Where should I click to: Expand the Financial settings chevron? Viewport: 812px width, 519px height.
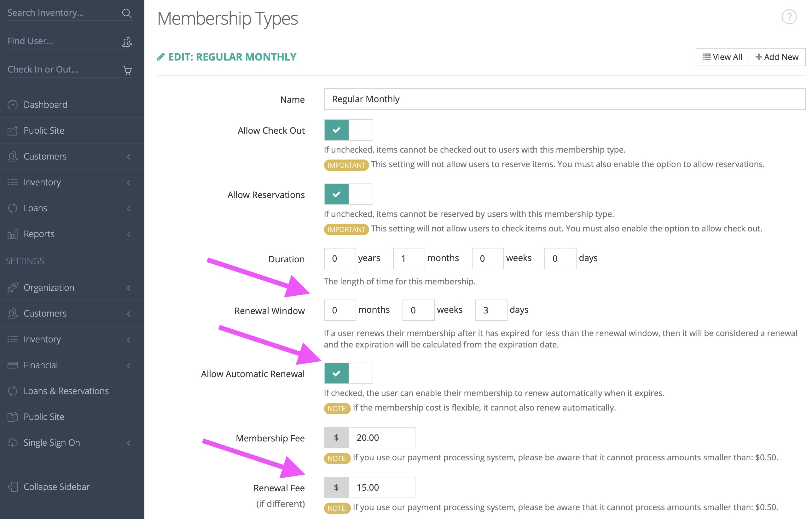[129, 365]
